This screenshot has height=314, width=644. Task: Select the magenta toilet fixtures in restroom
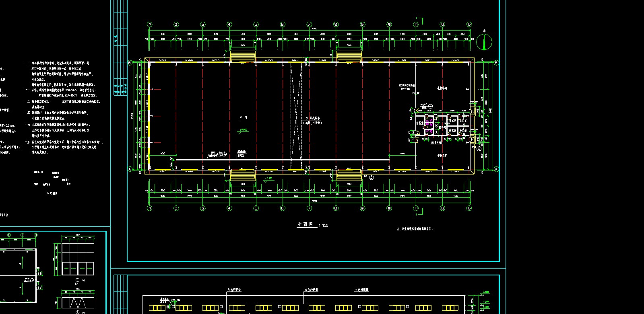pyautogui.click(x=430, y=125)
